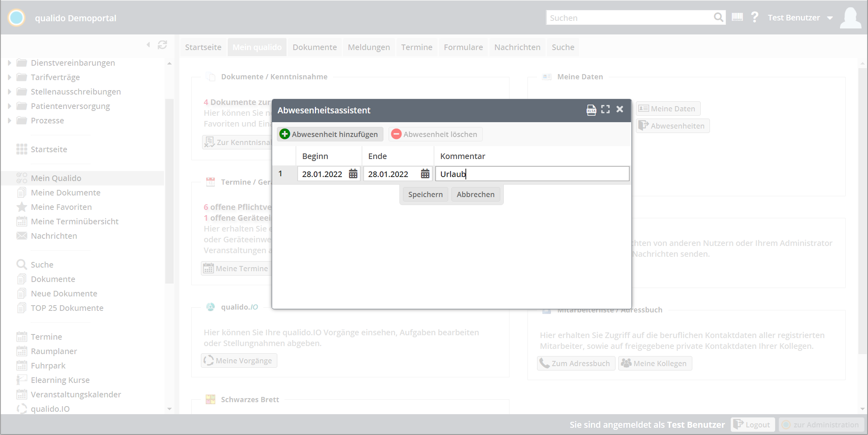Click the Ende date field
The height and width of the screenshot is (435, 868).
click(391, 174)
